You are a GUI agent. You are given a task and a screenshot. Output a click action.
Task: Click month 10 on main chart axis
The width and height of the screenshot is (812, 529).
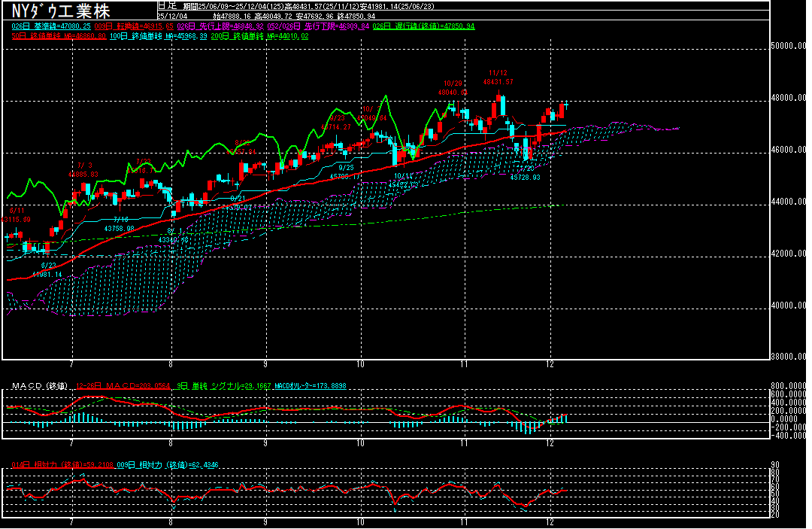[x=362, y=364]
